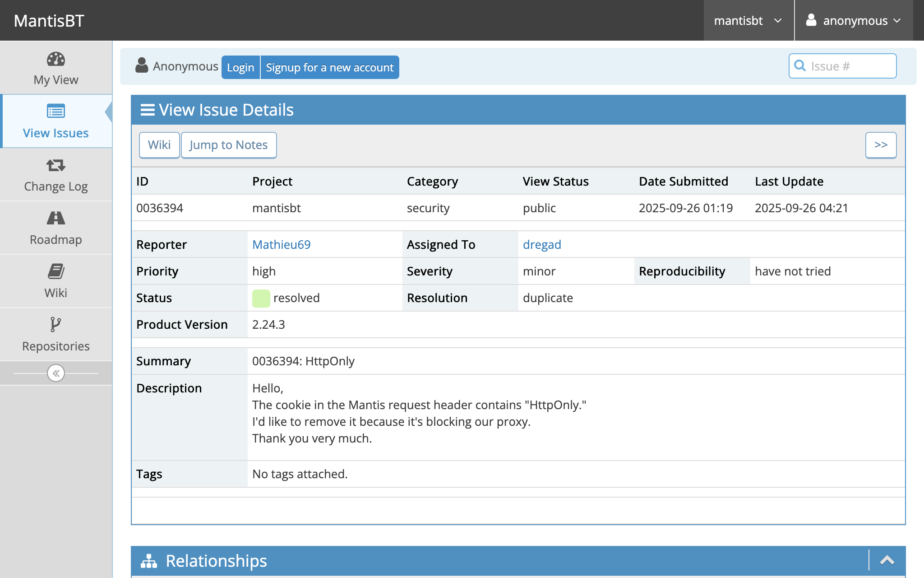
Task: Click the search magnifier icon
Action: (800, 66)
